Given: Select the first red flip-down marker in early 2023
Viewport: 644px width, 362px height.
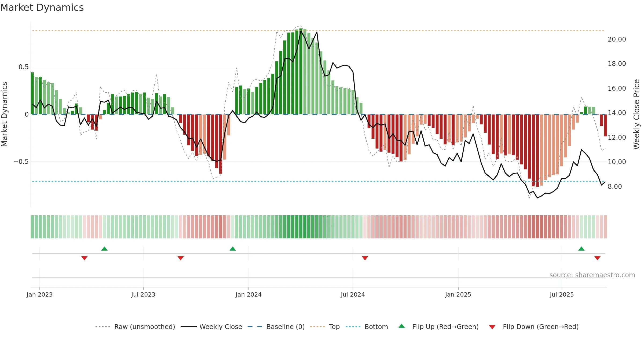Looking at the screenshot, I should [84, 258].
